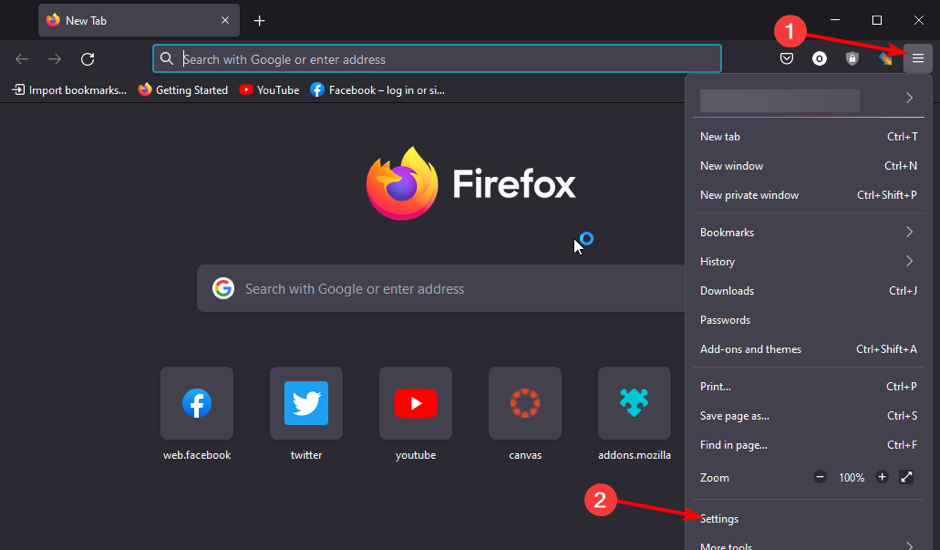Image resolution: width=940 pixels, height=550 pixels.
Task: Click the Getting Started bookmark
Action: click(x=183, y=90)
